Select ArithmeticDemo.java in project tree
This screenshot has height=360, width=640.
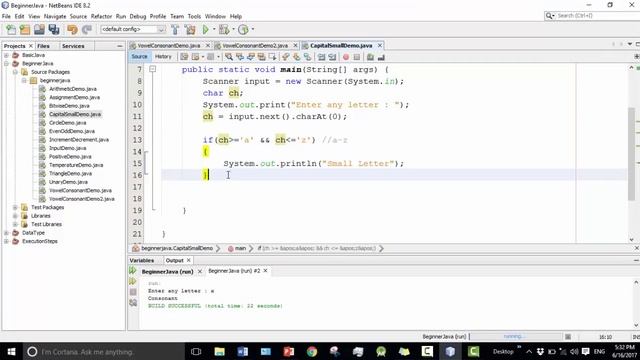pos(73,89)
